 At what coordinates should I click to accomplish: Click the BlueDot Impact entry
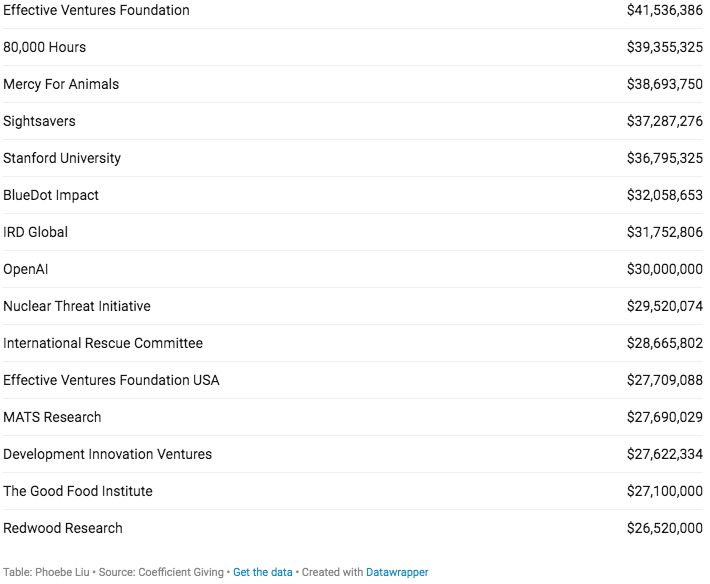(x=51, y=195)
